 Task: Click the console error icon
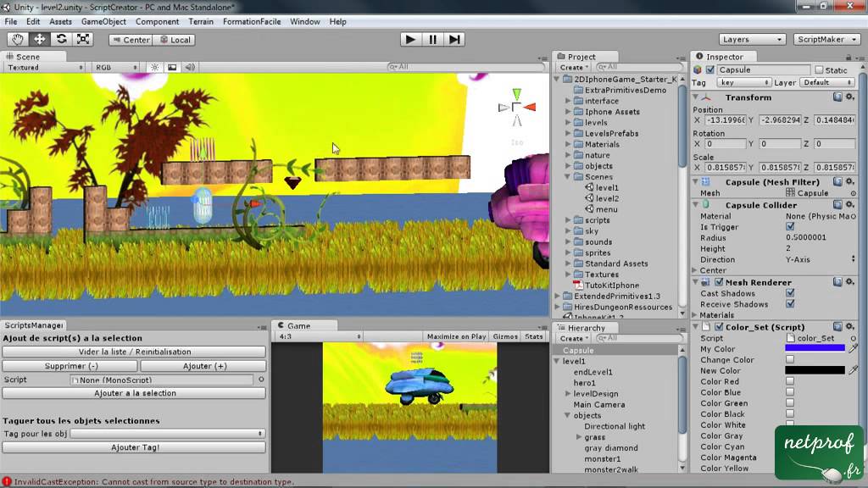(x=7, y=481)
